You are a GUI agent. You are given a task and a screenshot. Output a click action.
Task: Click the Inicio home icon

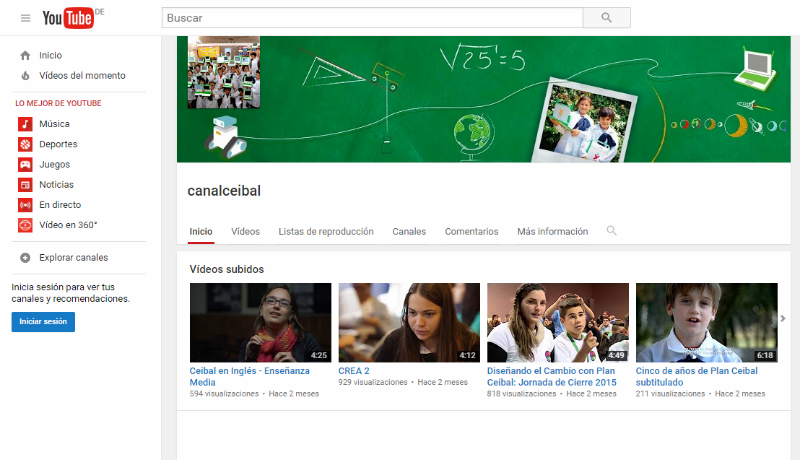click(x=25, y=56)
